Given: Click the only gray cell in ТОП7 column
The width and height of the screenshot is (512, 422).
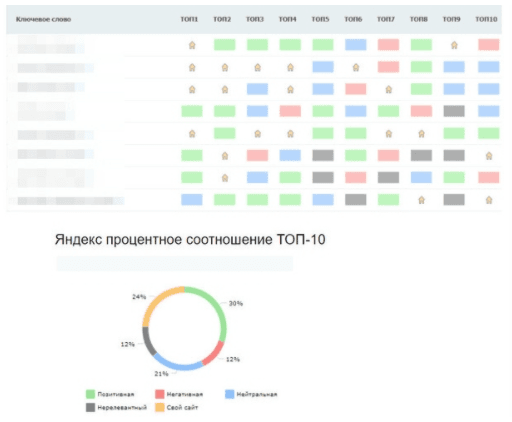Looking at the screenshot, I should pyautogui.click(x=388, y=178).
